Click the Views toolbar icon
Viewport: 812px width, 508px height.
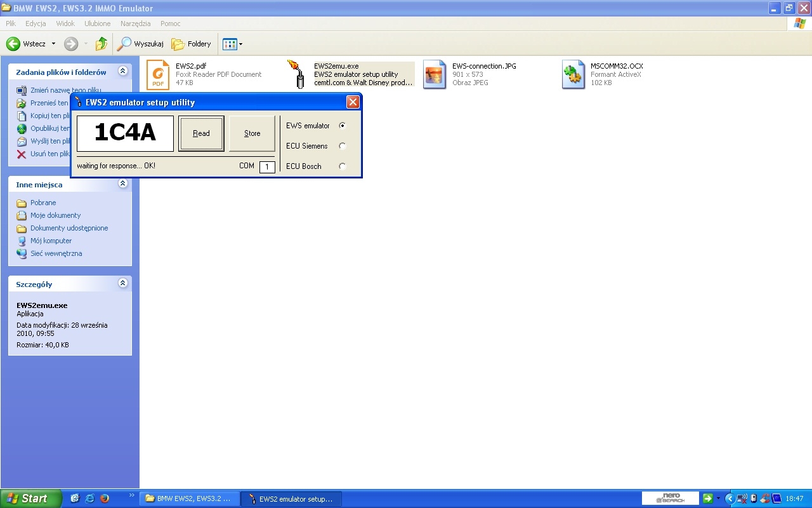(x=230, y=44)
